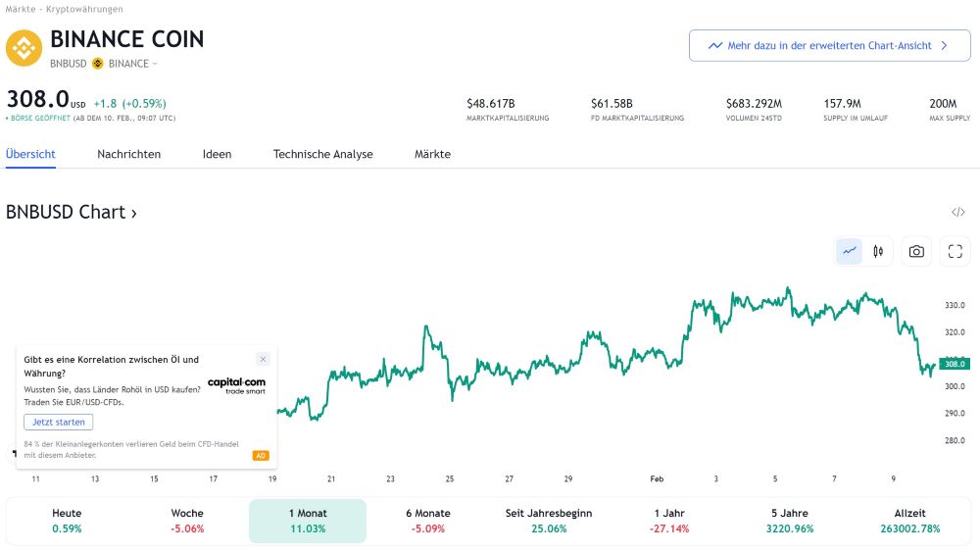Take a chart snapshot with camera icon

point(916,251)
